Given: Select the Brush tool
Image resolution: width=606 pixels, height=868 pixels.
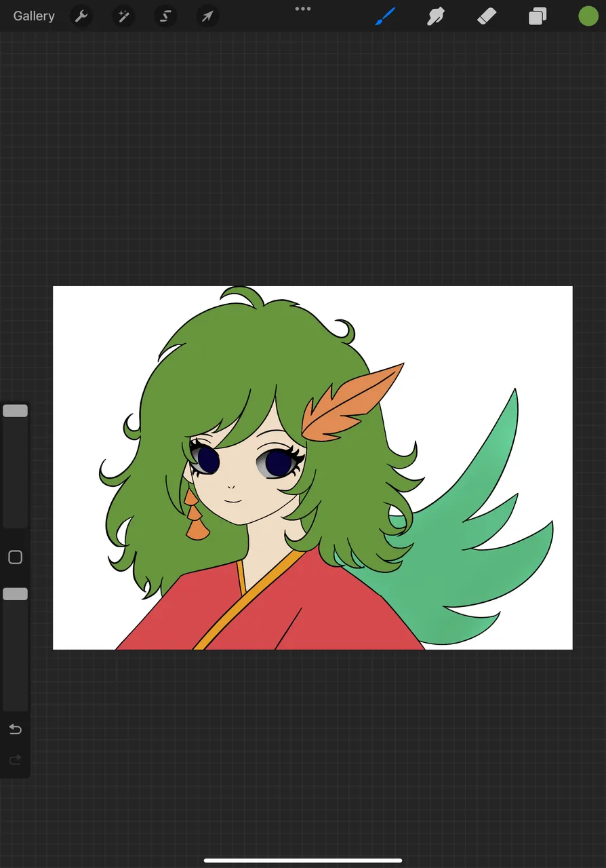Looking at the screenshot, I should pyautogui.click(x=384, y=16).
